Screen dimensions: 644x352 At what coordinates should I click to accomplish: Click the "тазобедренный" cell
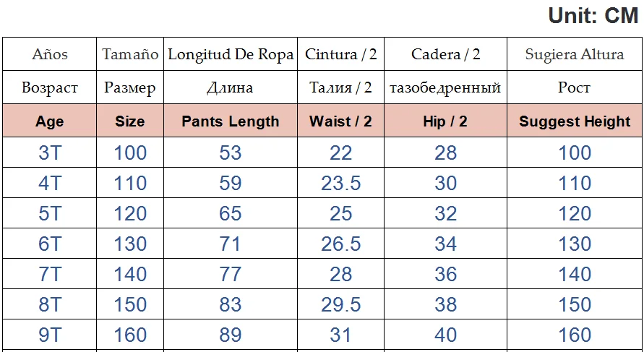445,88
